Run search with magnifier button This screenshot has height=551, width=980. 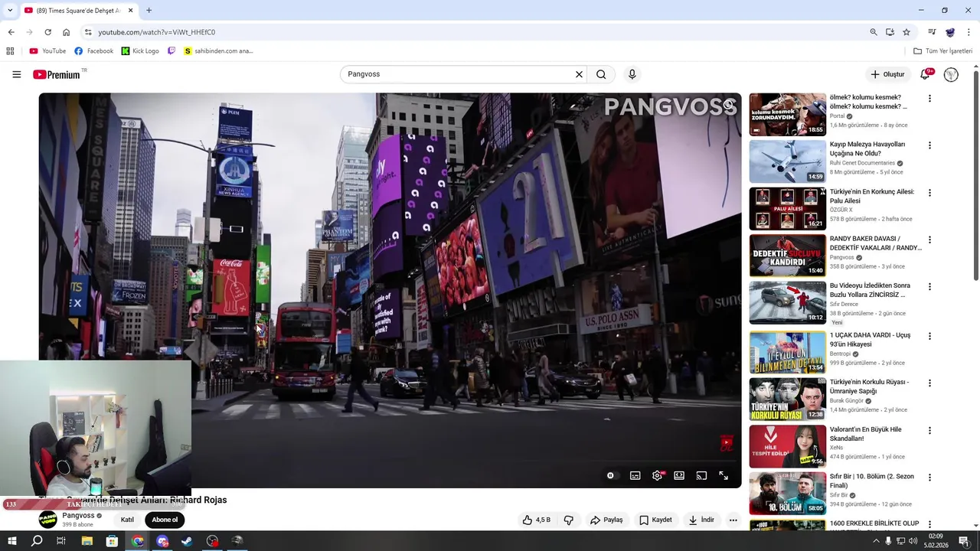pyautogui.click(x=601, y=74)
